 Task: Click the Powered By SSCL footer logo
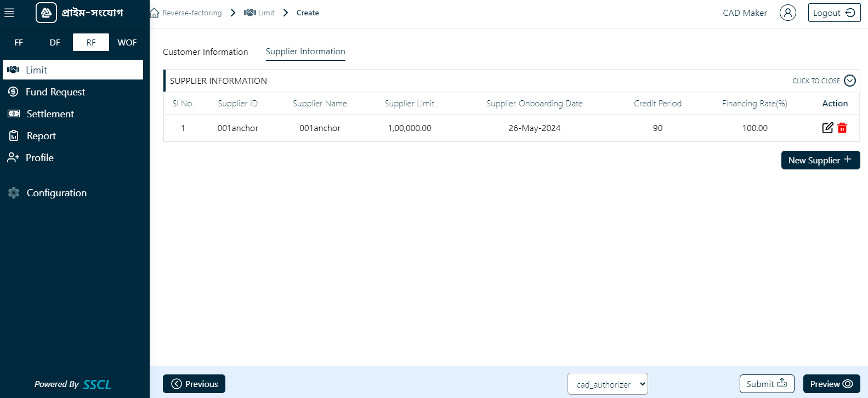pyautogui.click(x=72, y=384)
